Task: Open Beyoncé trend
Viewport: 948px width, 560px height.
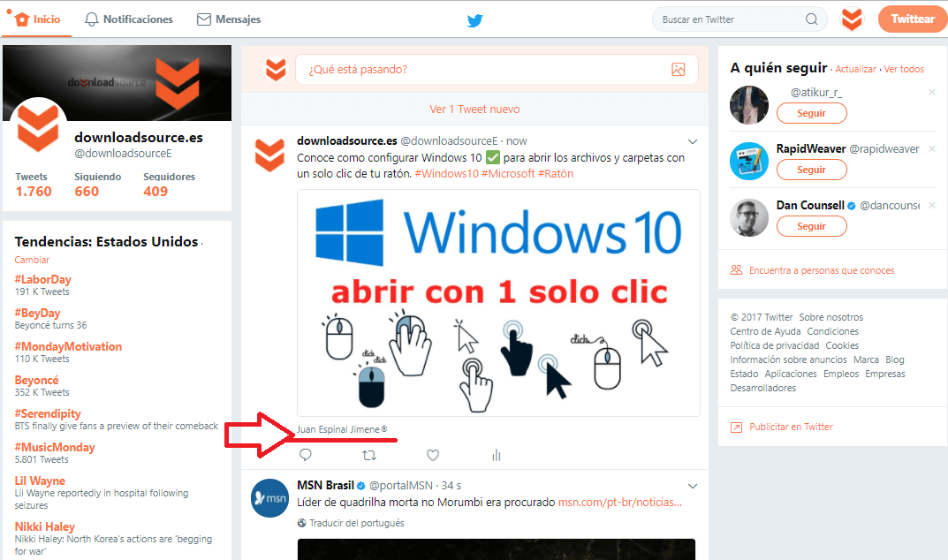Action: tap(36, 381)
